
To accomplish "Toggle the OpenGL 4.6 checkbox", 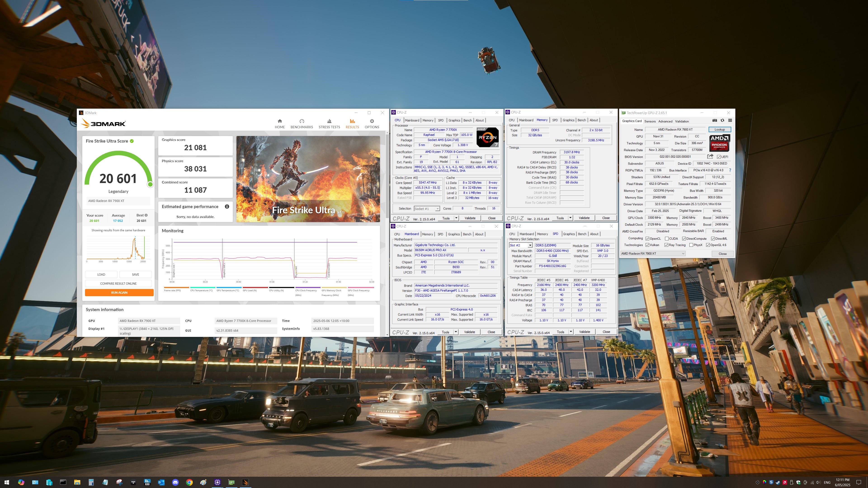I will coord(708,245).
